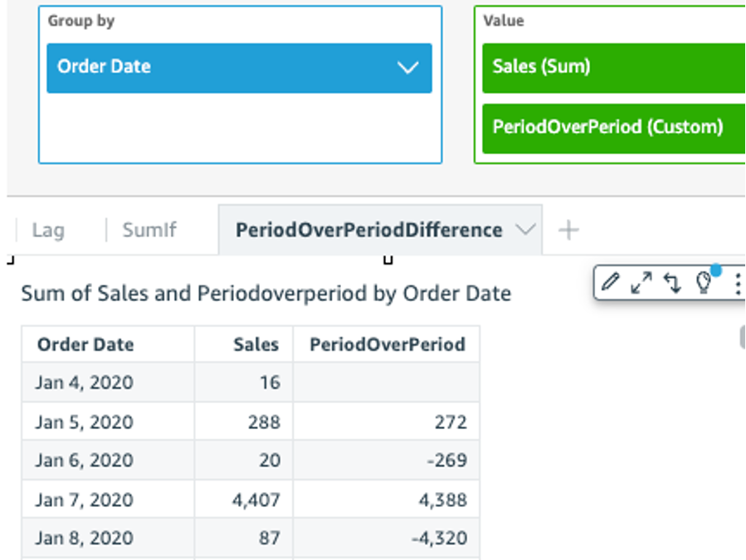Sort by clicking the Sales column header
This screenshot has width=746, height=560.
click(x=255, y=344)
